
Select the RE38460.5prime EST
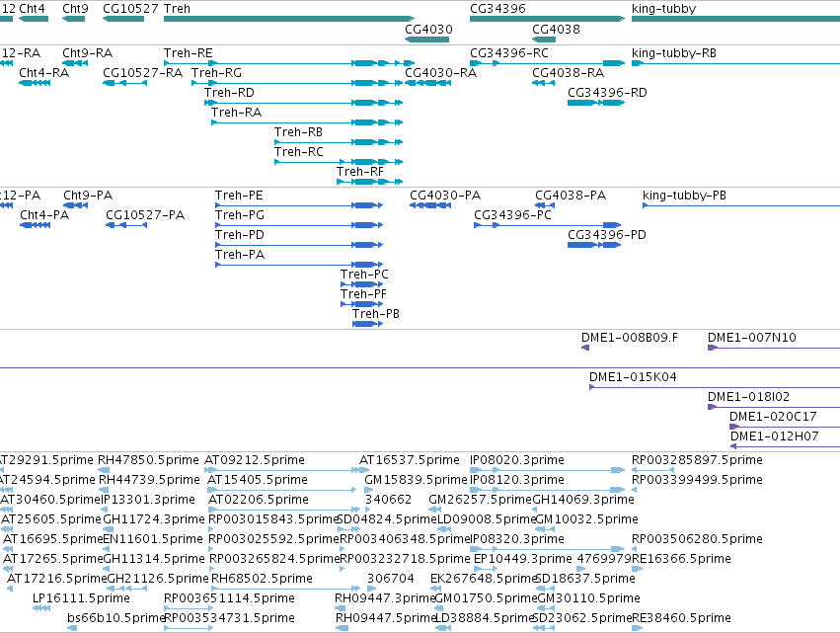click(x=637, y=628)
